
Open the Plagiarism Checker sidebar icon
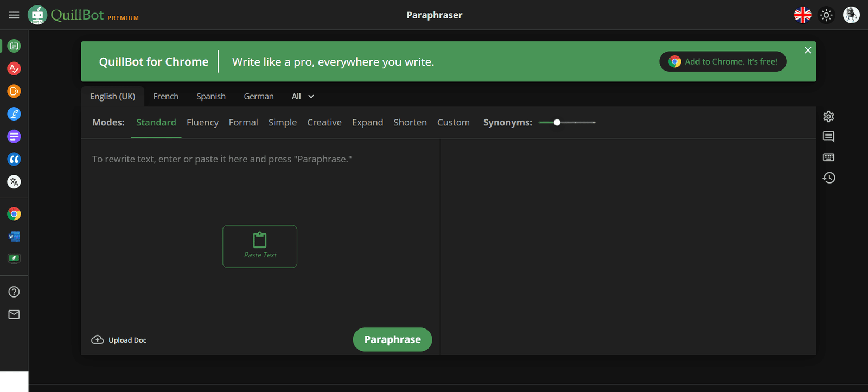tap(14, 91)
